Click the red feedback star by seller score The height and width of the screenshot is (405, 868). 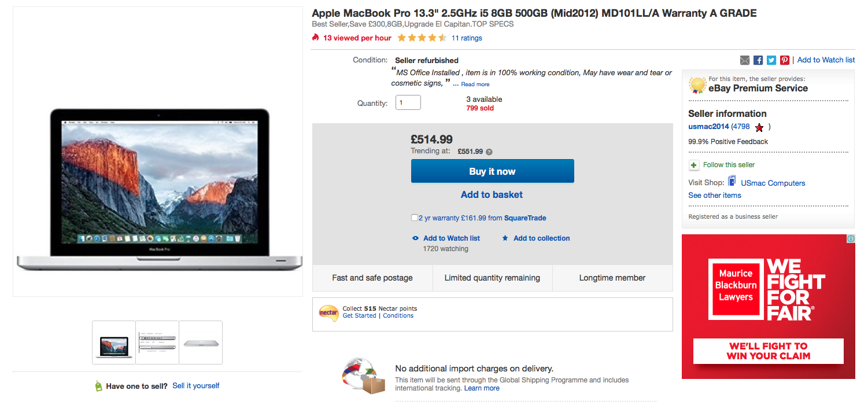(759, 127)
